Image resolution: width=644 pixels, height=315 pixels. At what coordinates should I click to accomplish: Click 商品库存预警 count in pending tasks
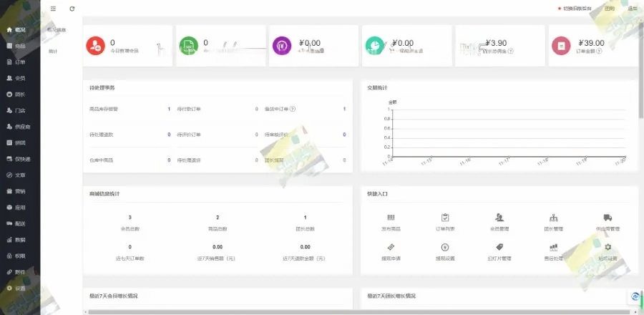pyautogui.click(x=169, y=109)
